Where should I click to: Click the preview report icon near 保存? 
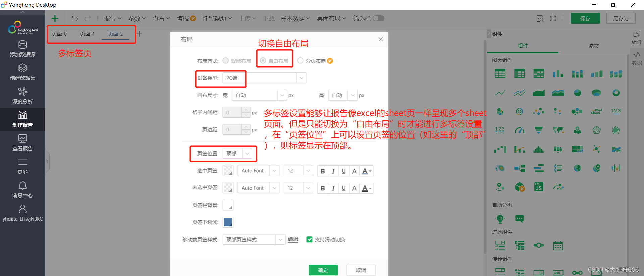point(540,19)
